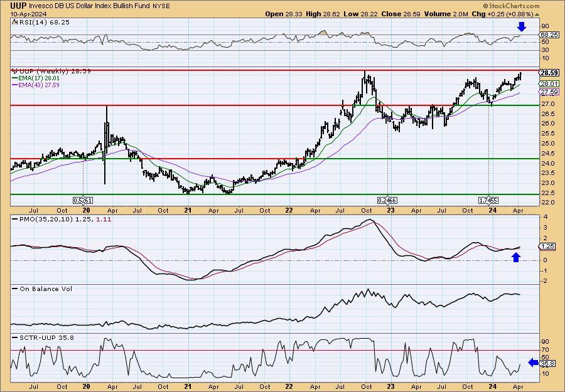565x392 pixels.
Task: Click the 27.0 price axis label
Action: pos(547,104)
